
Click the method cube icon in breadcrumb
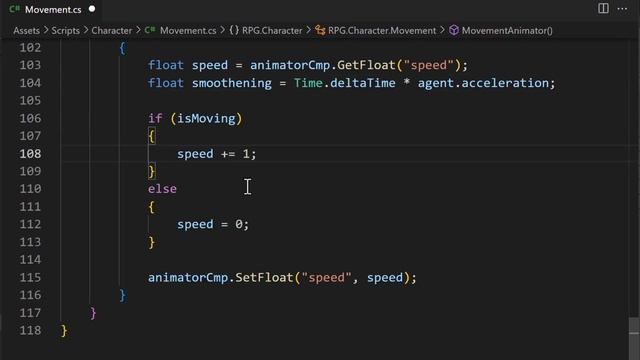[453, 30]
